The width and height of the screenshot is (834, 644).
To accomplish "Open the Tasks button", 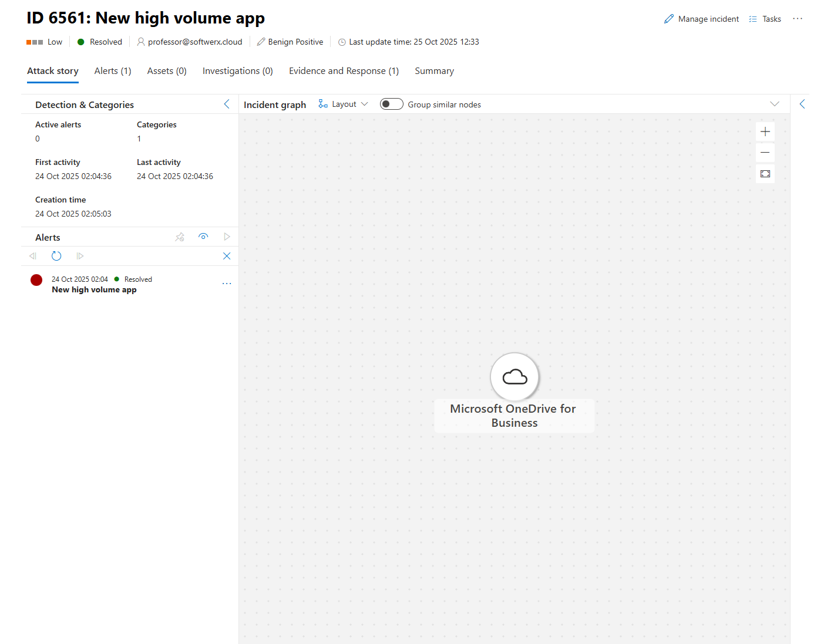I will pyautogui.click(x=765, y=19).
